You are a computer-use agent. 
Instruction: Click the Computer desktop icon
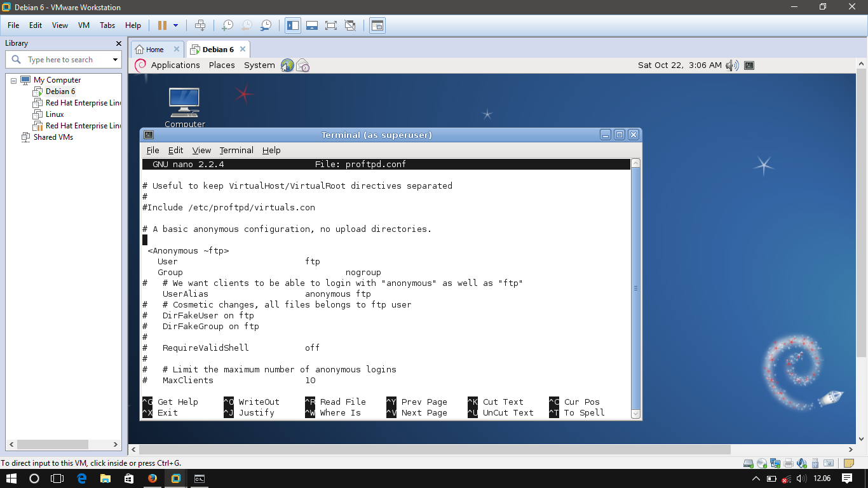point(184,107)
